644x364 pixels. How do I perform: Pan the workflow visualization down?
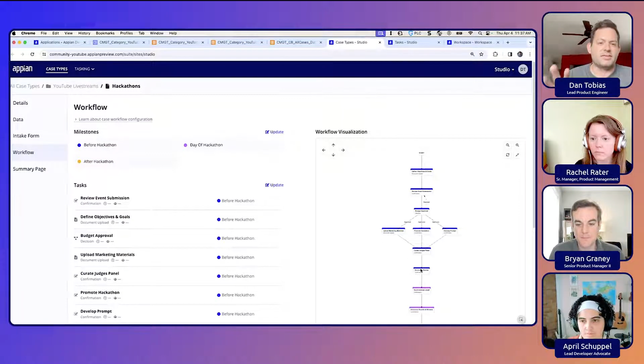[x=333, y=155]
